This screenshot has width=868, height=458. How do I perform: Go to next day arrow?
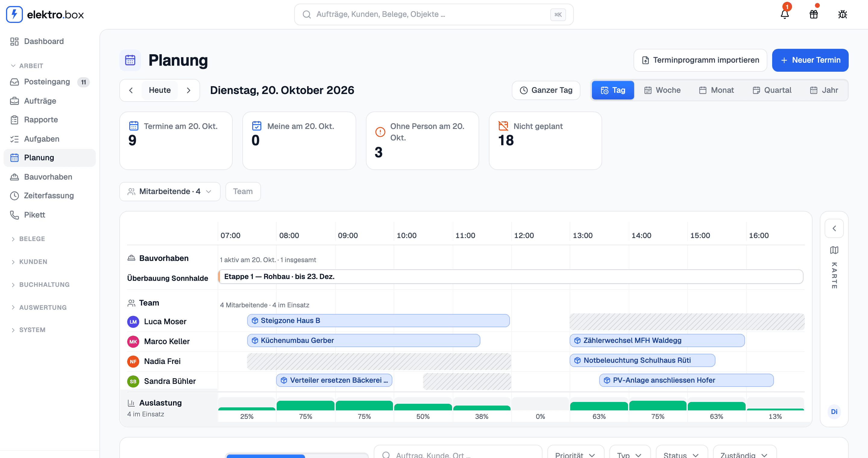click(x=189, y=90)
